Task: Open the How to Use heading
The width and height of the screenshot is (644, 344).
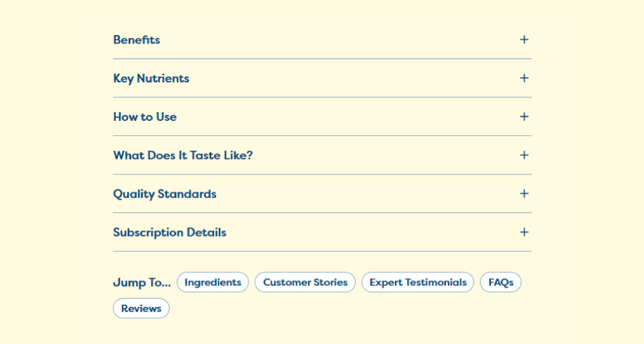Action: [145, 117]
